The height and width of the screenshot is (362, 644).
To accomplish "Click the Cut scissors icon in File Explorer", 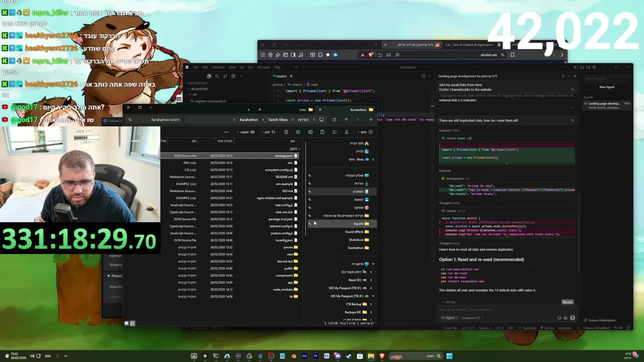I will click(347, 132).
